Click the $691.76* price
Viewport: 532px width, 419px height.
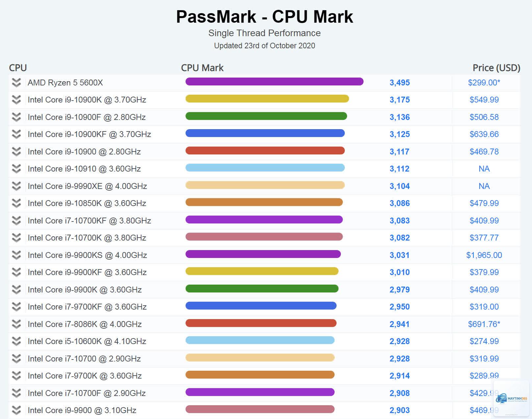pos(484,324)
